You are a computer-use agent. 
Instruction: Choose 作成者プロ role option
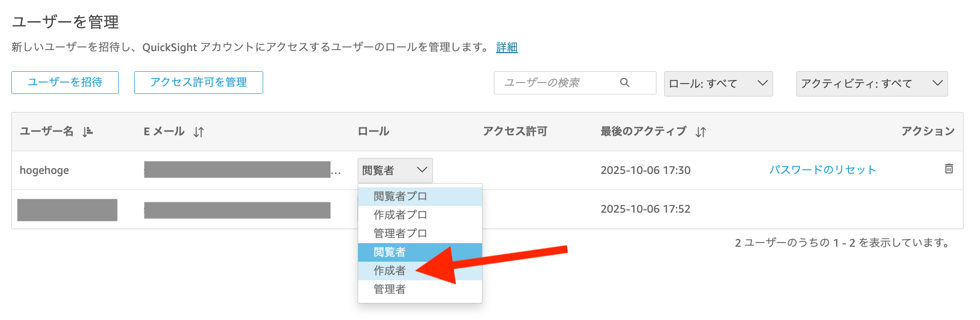coord(400,215)
